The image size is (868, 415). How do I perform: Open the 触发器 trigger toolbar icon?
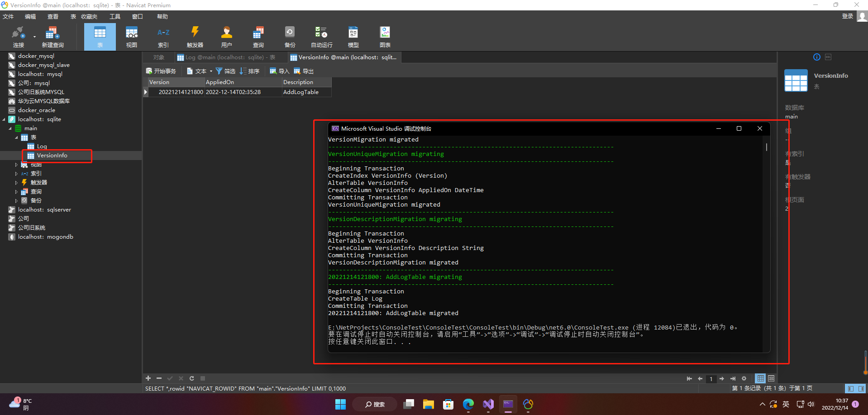click(195, 37)
